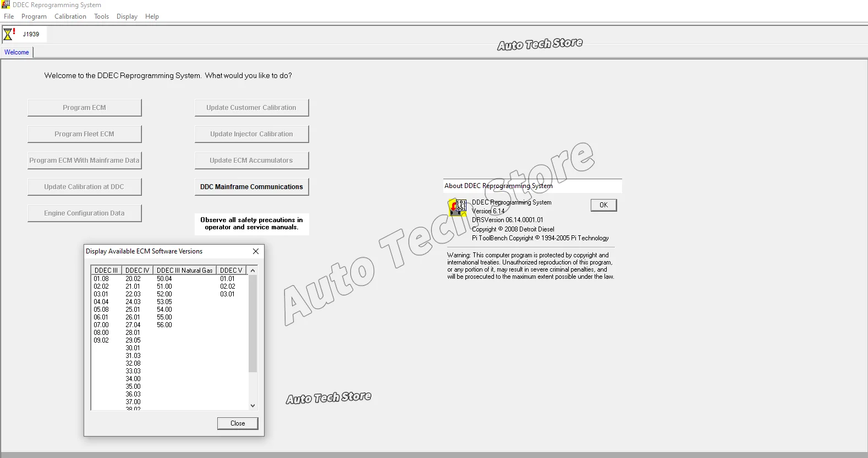Click the DDEC IV column header

coord(137,270)
